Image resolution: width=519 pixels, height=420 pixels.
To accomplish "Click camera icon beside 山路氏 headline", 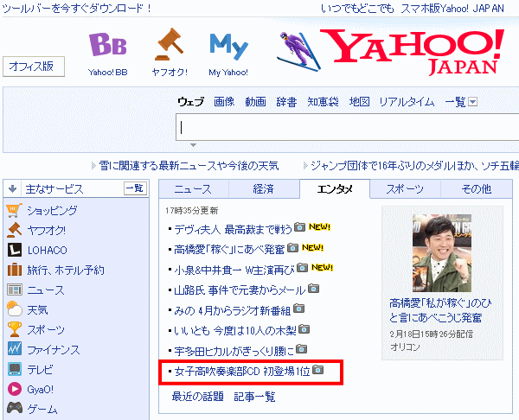I will pyautogui.click(x=313, y=289).
